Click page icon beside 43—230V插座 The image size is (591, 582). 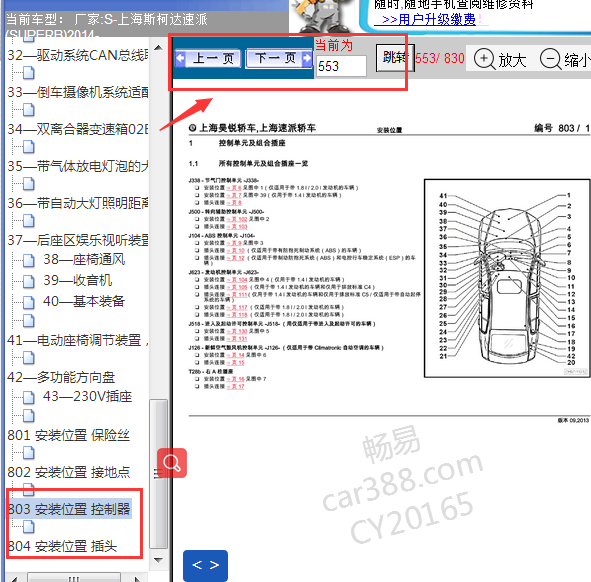(x=29, y=397)
